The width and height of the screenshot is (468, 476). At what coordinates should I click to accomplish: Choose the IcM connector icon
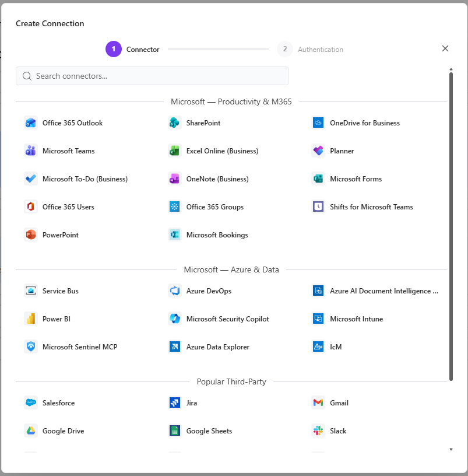tap(318, 346)
